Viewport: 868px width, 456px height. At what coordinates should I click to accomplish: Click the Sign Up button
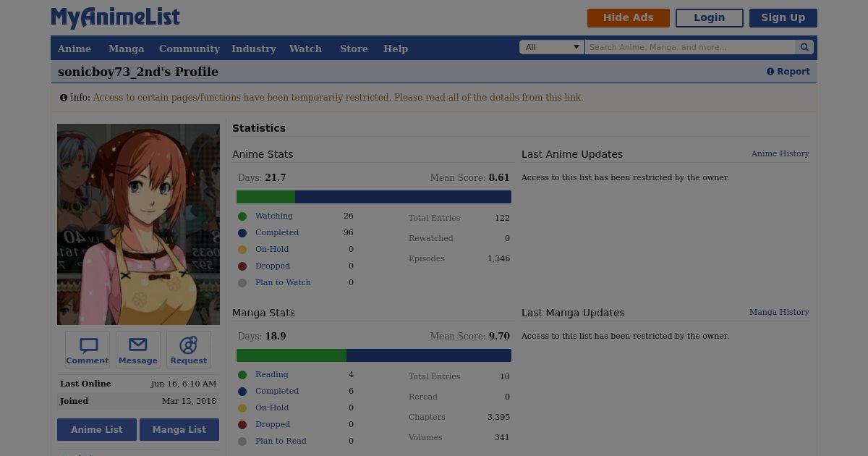pyautogui.click(x=783, y=18)
